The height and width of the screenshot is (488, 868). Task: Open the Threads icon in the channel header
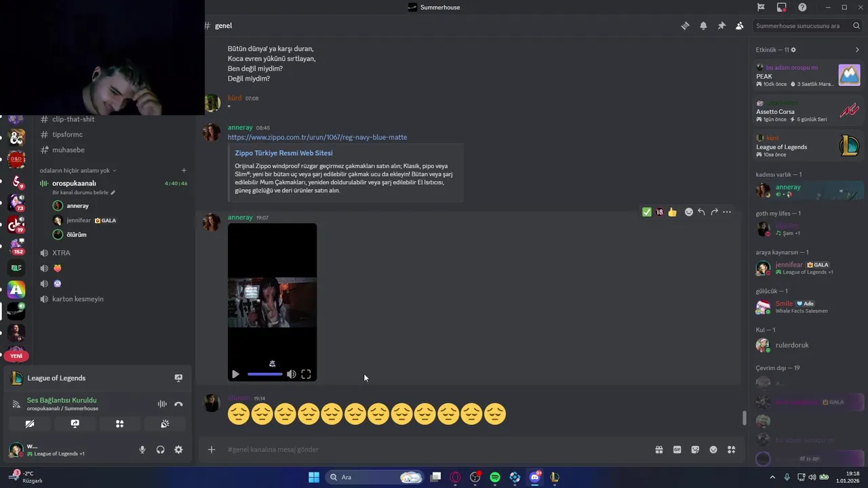(x=685, y=26)
